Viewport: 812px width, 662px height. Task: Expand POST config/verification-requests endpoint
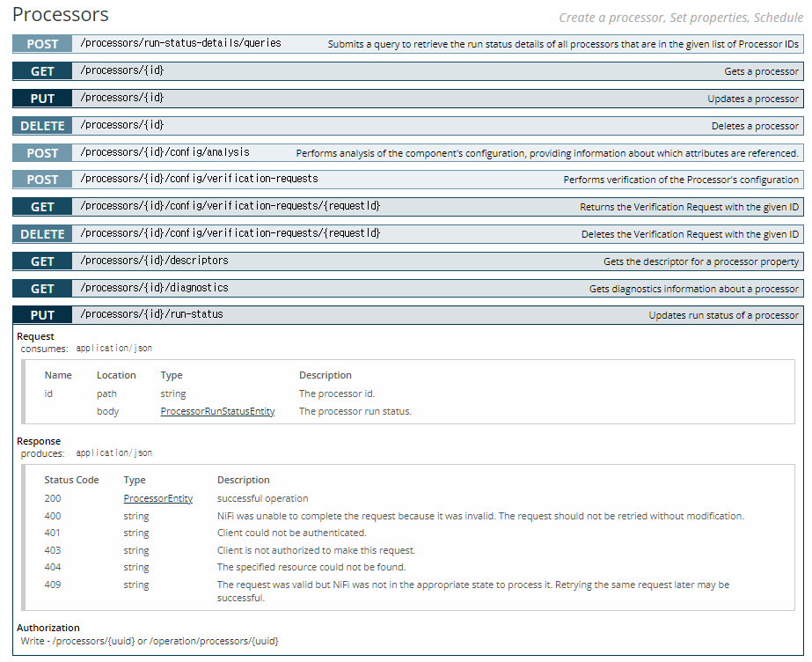(408, 180)
